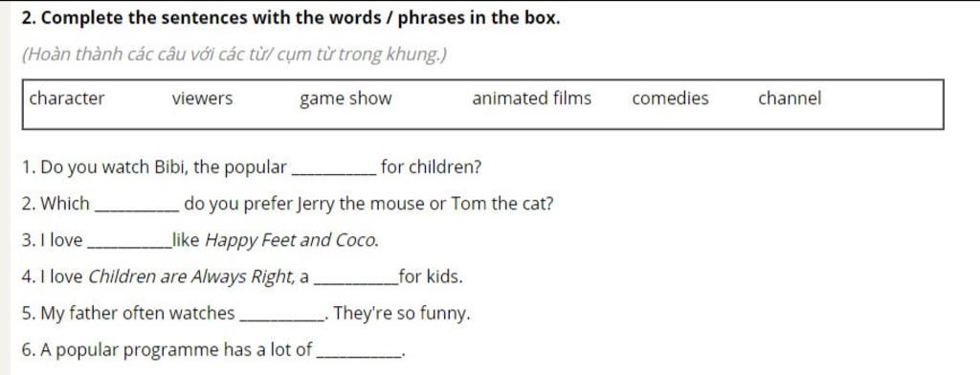Select the word 'viewers' in the box
This screenshot has height=375, width=980.
coord(202,99)
